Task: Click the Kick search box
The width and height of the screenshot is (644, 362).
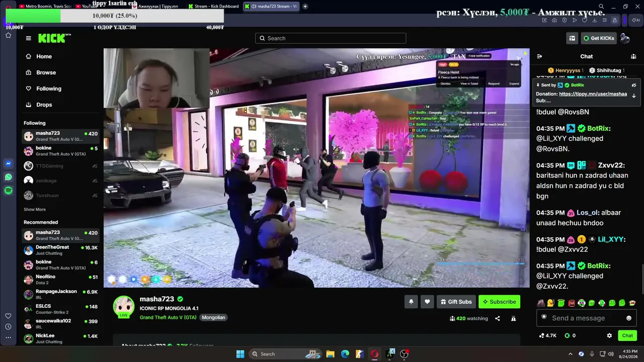Action: pos(331,38)
